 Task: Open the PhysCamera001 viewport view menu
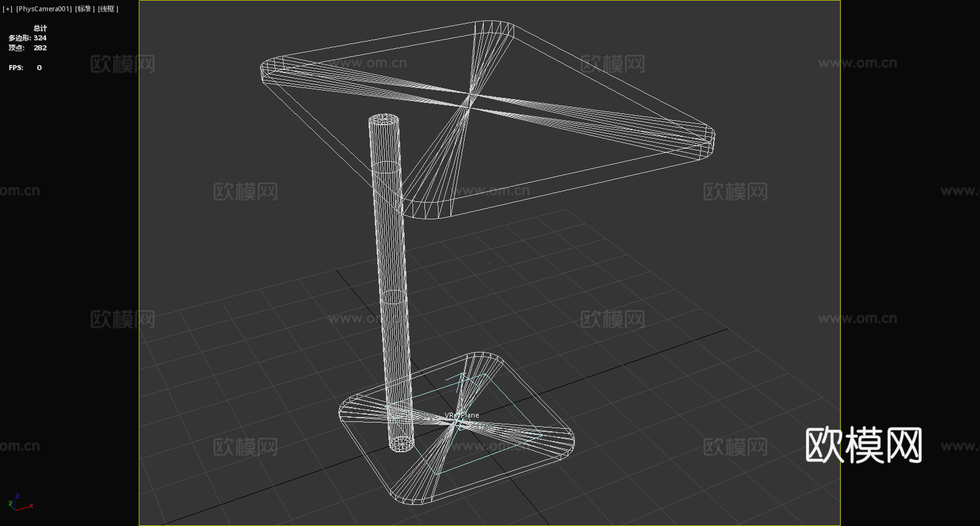(x=44, y=9)
